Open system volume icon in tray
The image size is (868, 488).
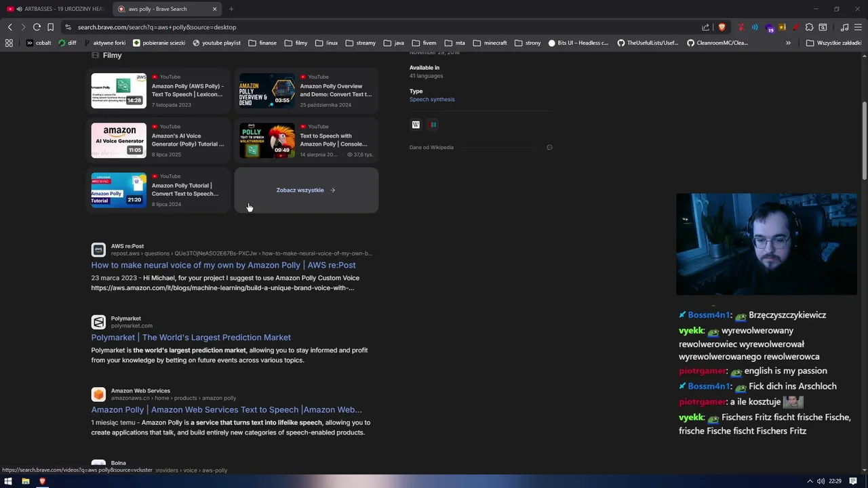coord(821,481)
